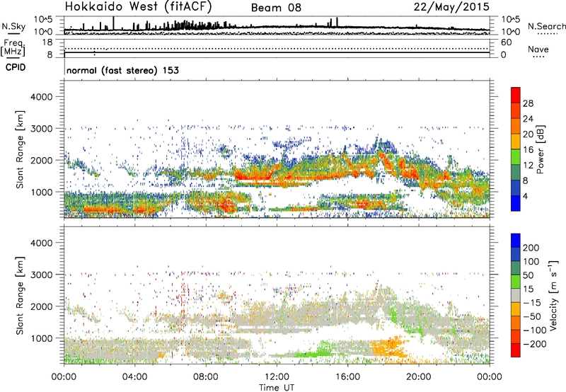Click the "12" label on Power colorbar
Screen dimensions: 566x392
[x=528, y=166]
